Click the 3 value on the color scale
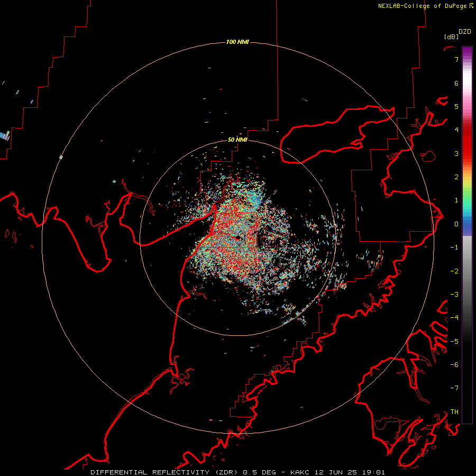Screen dimensions: 476x476 pos(456,153)
